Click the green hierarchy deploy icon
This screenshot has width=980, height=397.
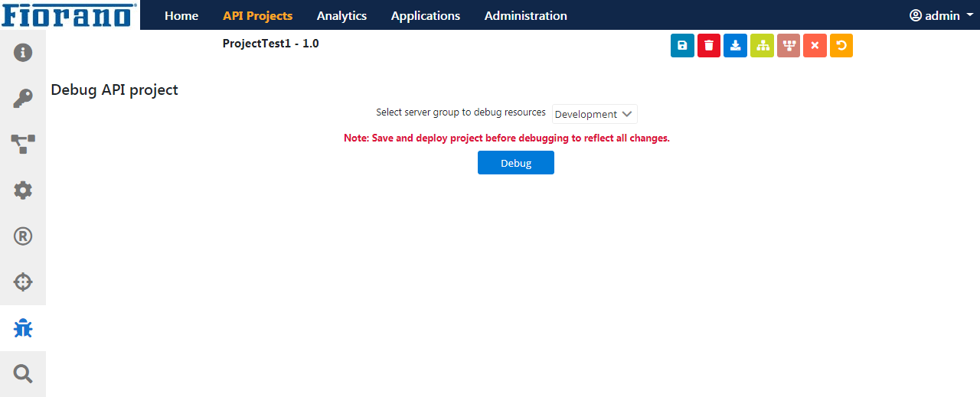[x=762, y=46]
